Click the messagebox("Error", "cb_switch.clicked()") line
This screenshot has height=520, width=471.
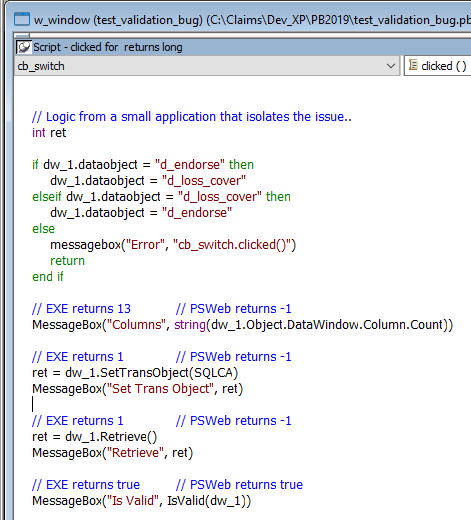coord(173,245)
